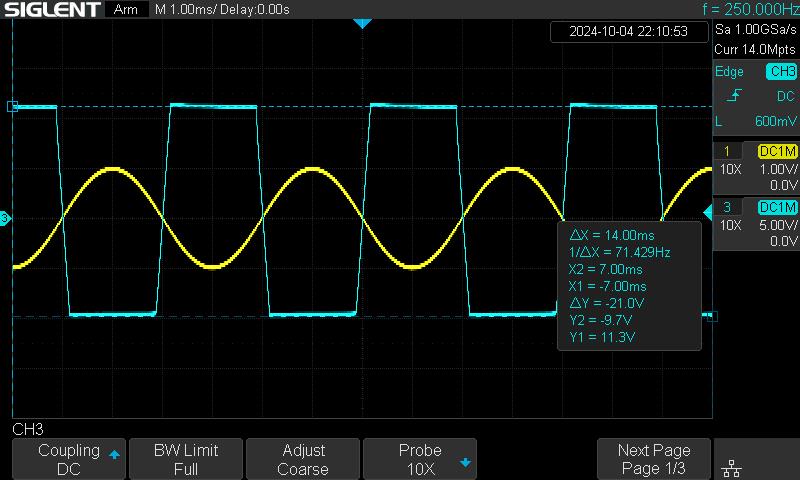The height and width of the screenshot is (480, 800).
Task: Open the Edge CH3 trigger source panel
Action: point(755,72)
